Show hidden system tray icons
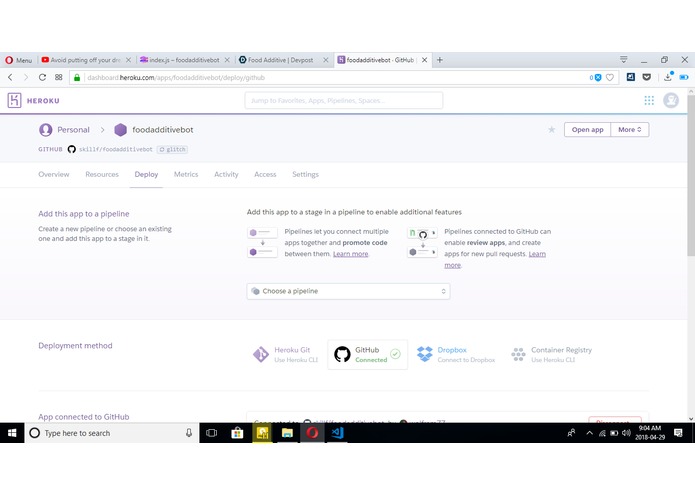Screen dimensions: 695x494 point(589,433)
